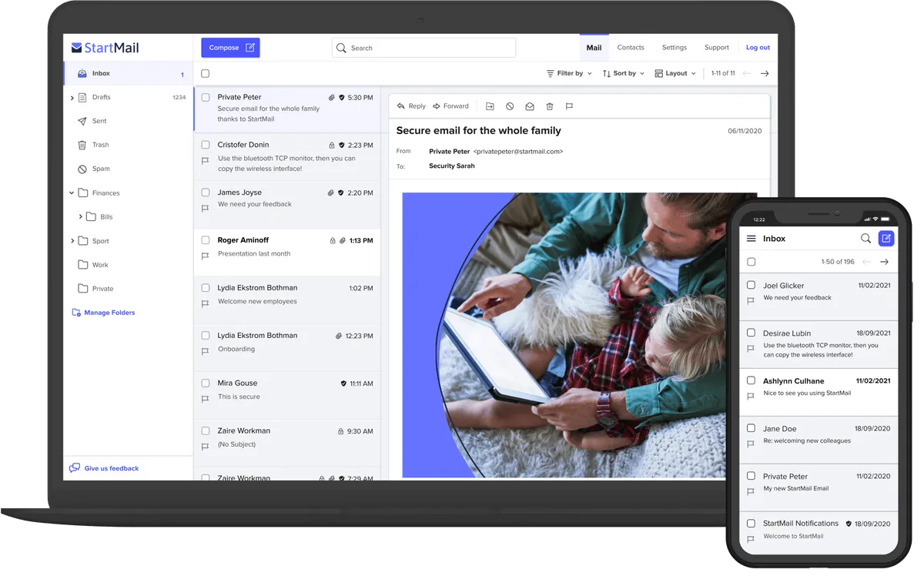Click into the Search field
Image resolution: width=924 pixels, height=576 pixels.
pos(427,48)
